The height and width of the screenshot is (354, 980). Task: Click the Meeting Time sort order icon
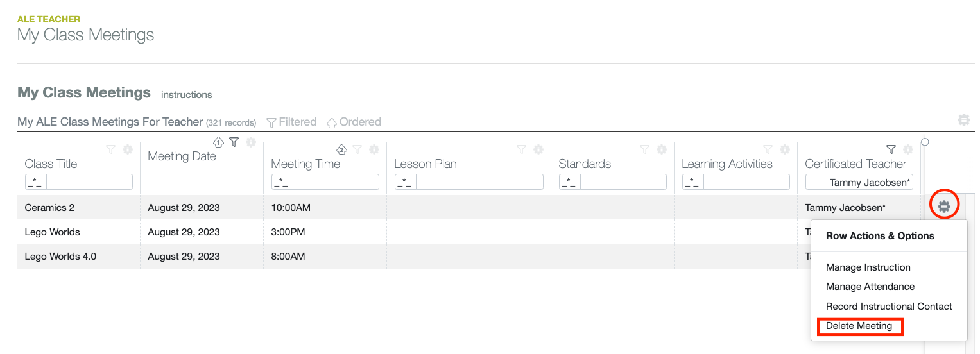342,149
